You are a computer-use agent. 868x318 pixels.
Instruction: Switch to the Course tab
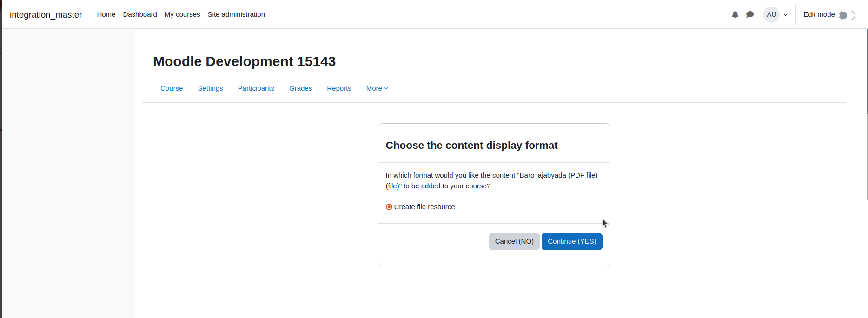(x=172, y=88)
